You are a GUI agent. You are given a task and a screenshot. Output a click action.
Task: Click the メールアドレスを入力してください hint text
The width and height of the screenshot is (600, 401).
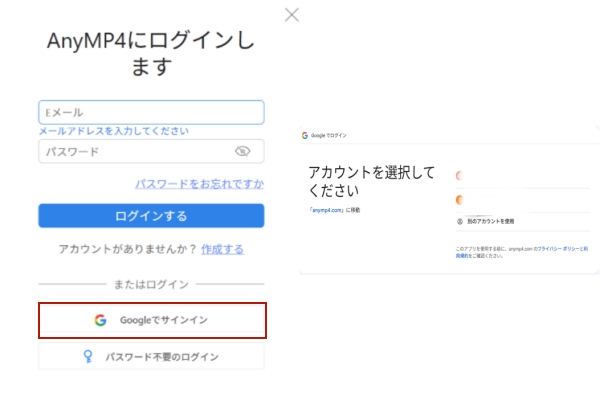tap(114, 131)
